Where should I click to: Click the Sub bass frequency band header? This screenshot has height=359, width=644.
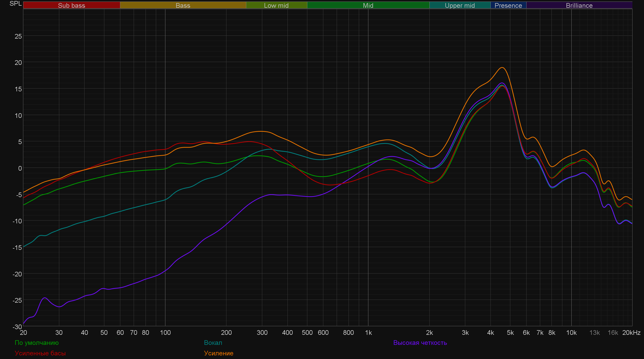pyautogui.click(x=72, y=5)
